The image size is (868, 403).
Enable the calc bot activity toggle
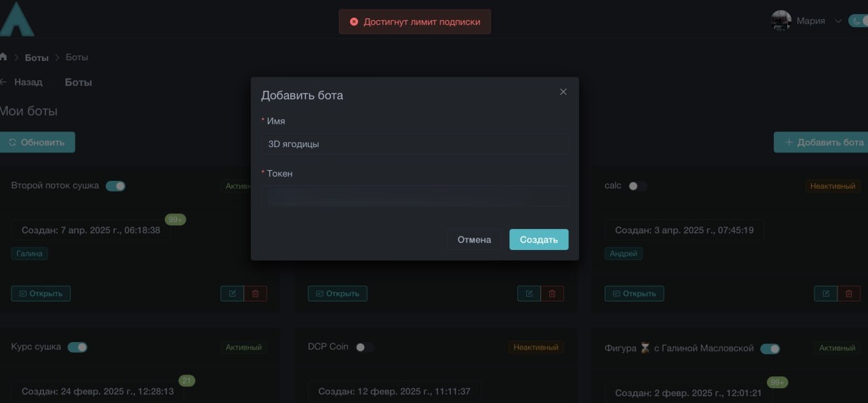point(636,185)
